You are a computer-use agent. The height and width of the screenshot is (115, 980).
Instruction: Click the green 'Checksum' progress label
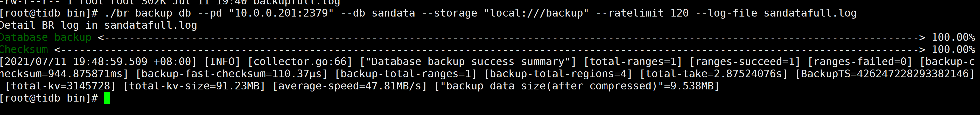(24, 49)
